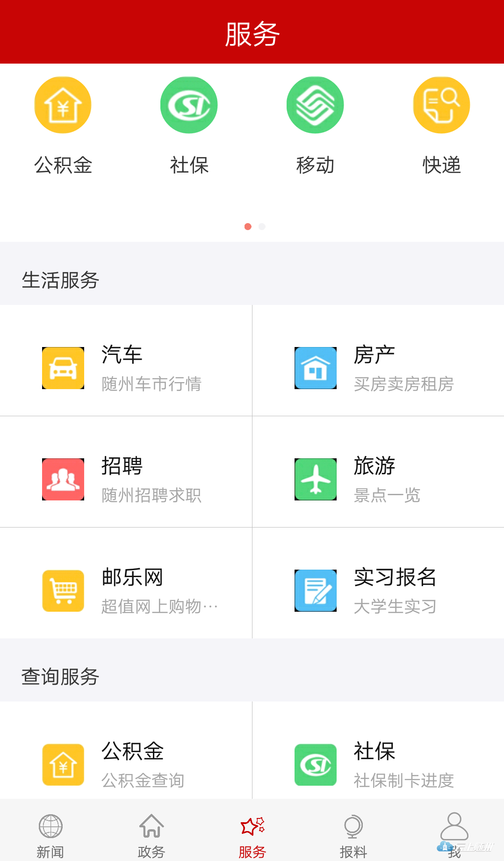Screen dimensions: 504x861
Task: Tap the blue 房产 house icon
Action: 316,368
